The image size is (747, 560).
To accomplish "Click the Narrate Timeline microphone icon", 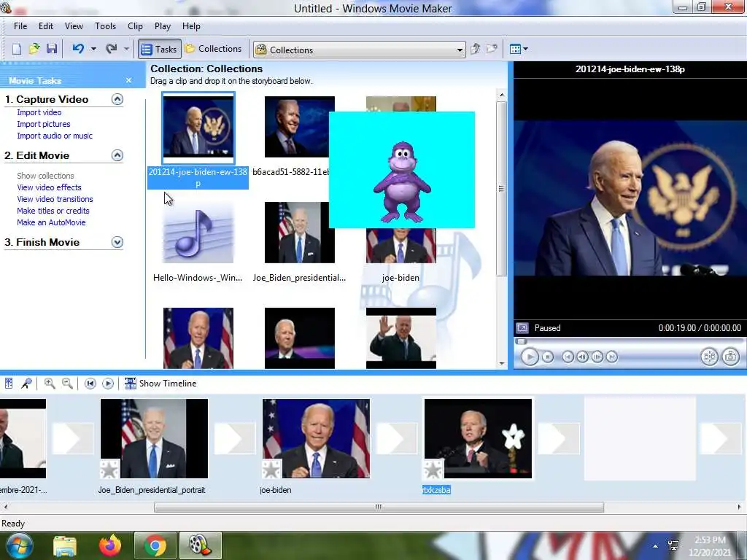I will pyautogui.click(x=27, y=384).
